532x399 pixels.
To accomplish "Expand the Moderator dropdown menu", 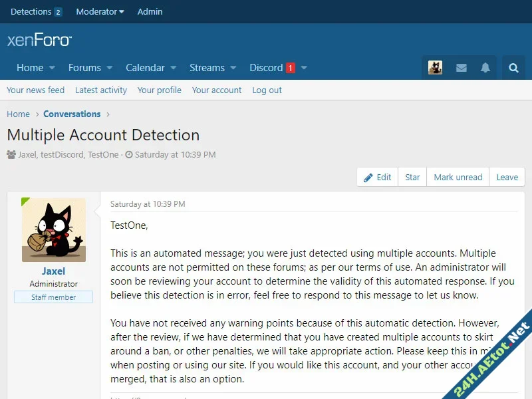I will pyautogui.click(x=100, y=11).
